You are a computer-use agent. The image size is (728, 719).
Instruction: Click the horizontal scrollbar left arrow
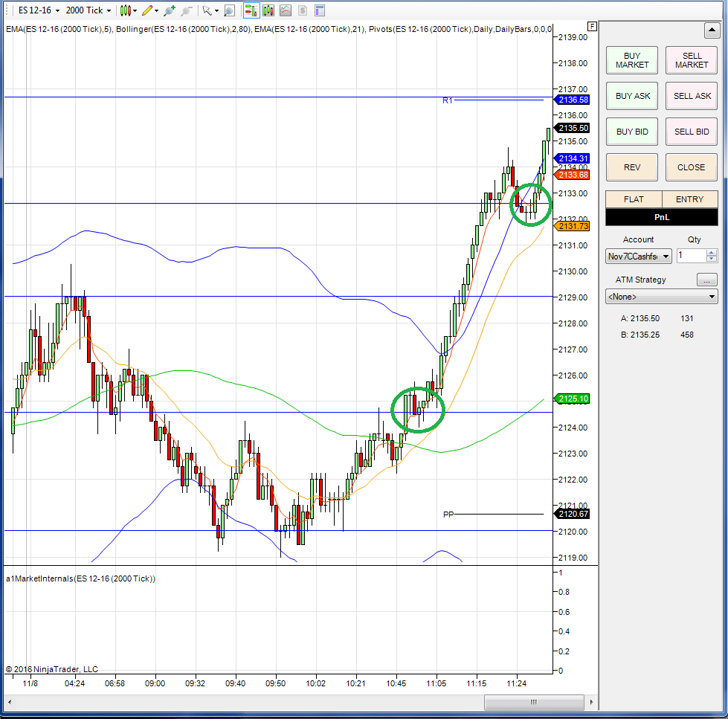[9, 702]
